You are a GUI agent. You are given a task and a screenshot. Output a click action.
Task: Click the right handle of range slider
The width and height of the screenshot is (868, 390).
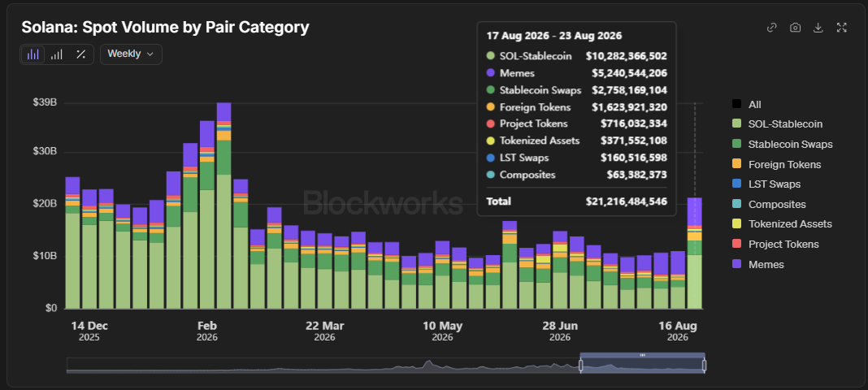coord(704,365)
